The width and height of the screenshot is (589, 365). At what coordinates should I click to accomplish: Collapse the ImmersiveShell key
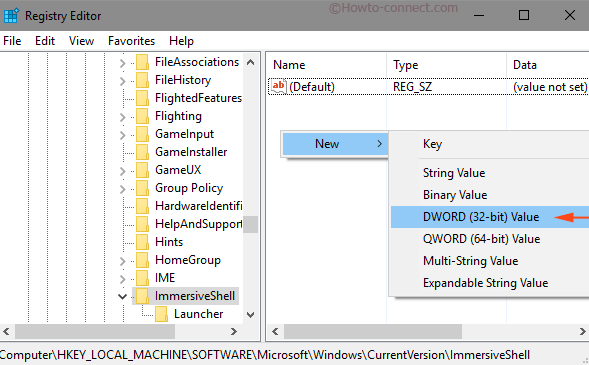click(x=122, y=297)
